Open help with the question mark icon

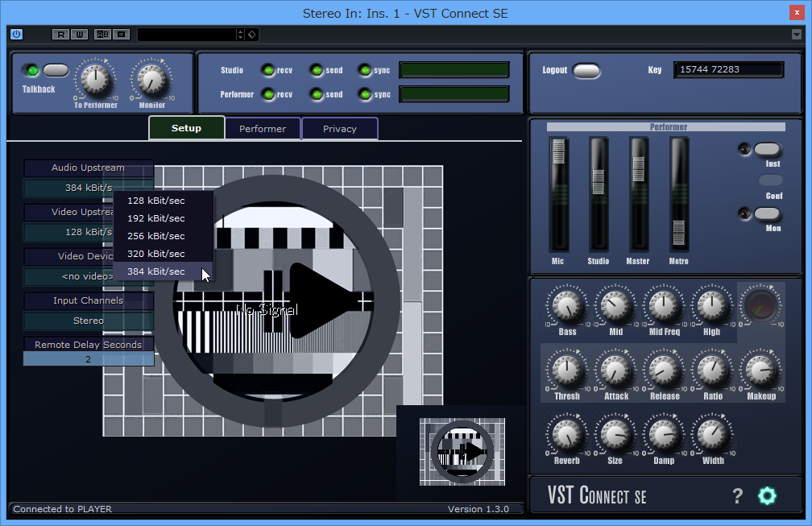coord(738,496)
